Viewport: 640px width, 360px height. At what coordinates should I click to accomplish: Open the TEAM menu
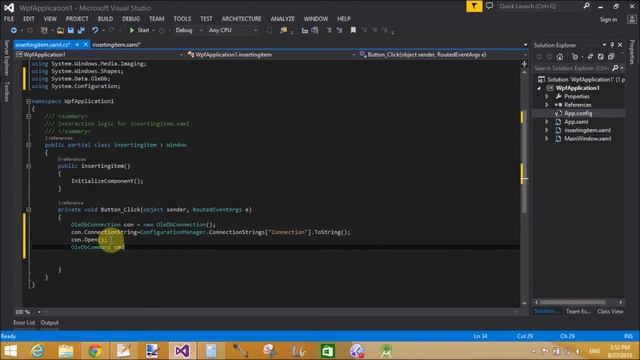tap(156, 19)
